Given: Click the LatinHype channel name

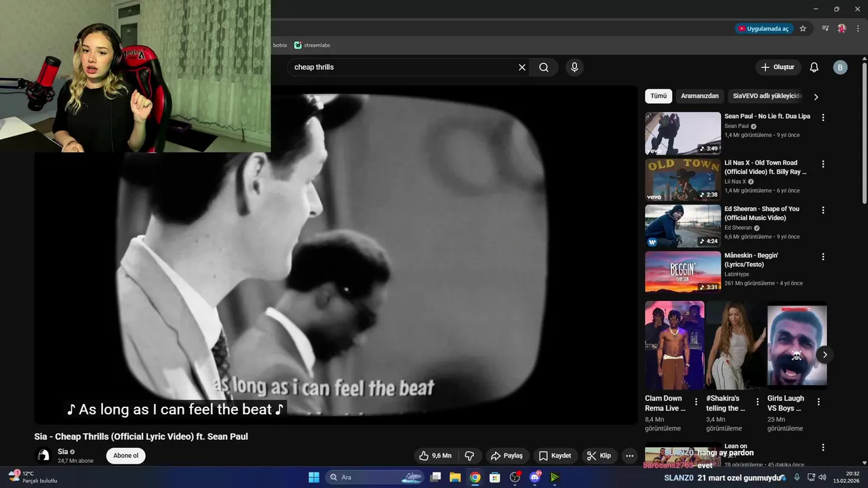Looking at the screenshot, I should click(736, 274).
